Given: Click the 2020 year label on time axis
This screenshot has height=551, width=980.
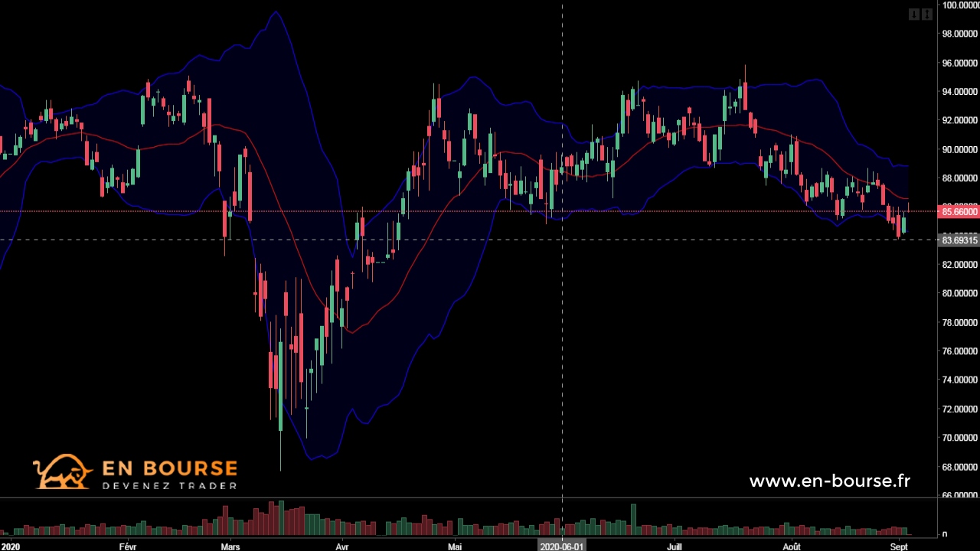Looking at the screenshot, I should coord(11,546).
